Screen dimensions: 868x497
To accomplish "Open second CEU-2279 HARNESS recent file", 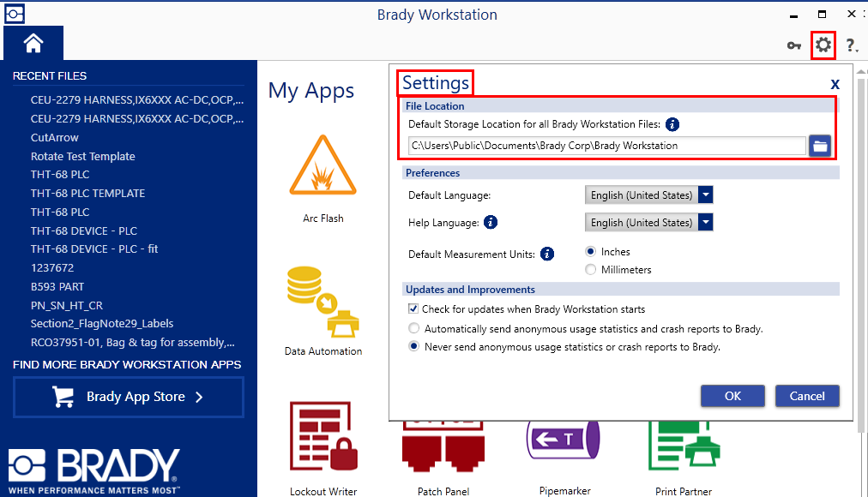I will (136, 119).
